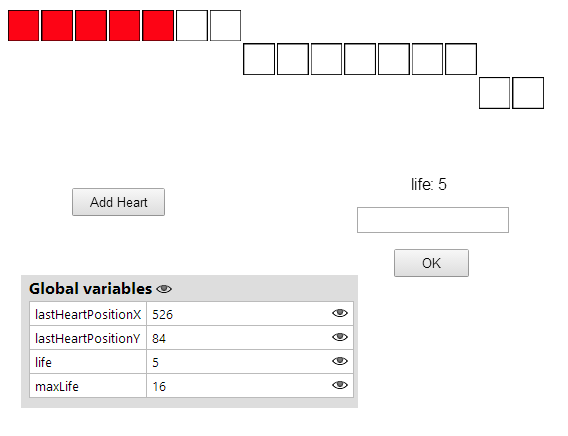The image size is (568, 436).
Task: Click the middle square in second row
Action: pyautogui.click(x=360, y=59)
